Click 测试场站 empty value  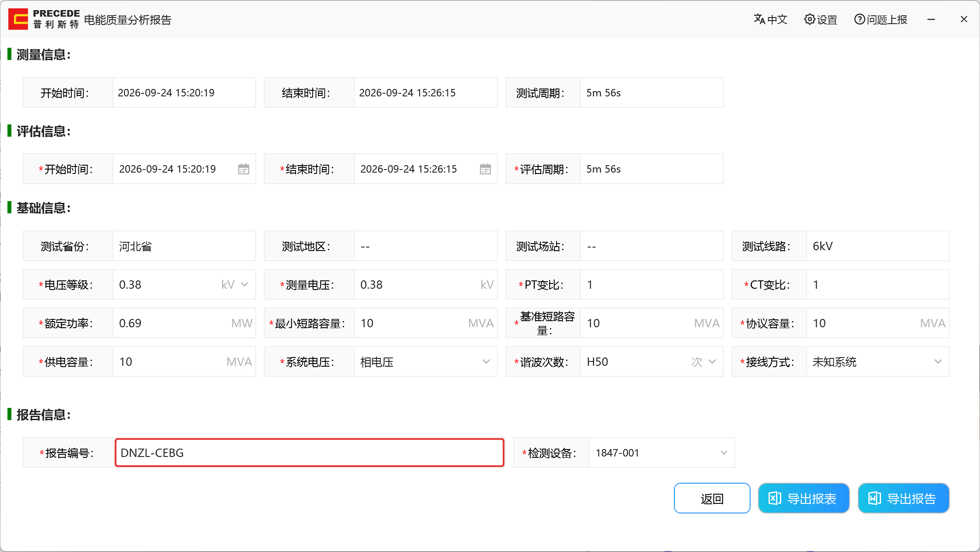652,246
